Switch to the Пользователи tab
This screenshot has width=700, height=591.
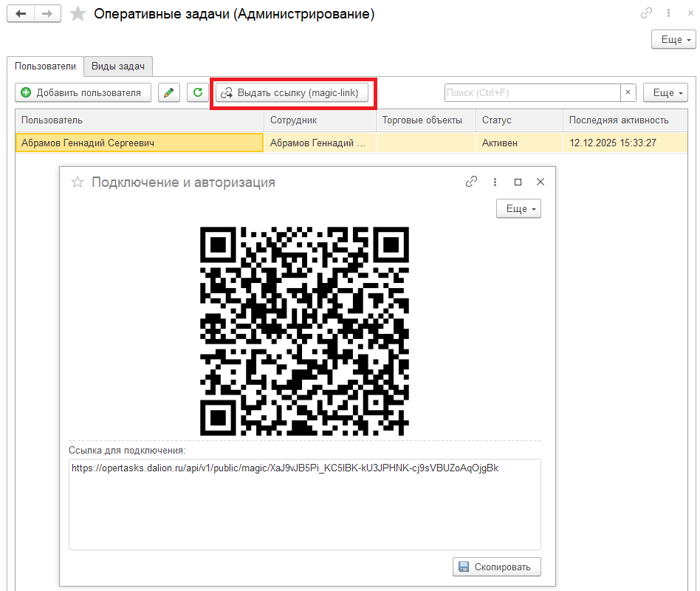pos(45,66)
